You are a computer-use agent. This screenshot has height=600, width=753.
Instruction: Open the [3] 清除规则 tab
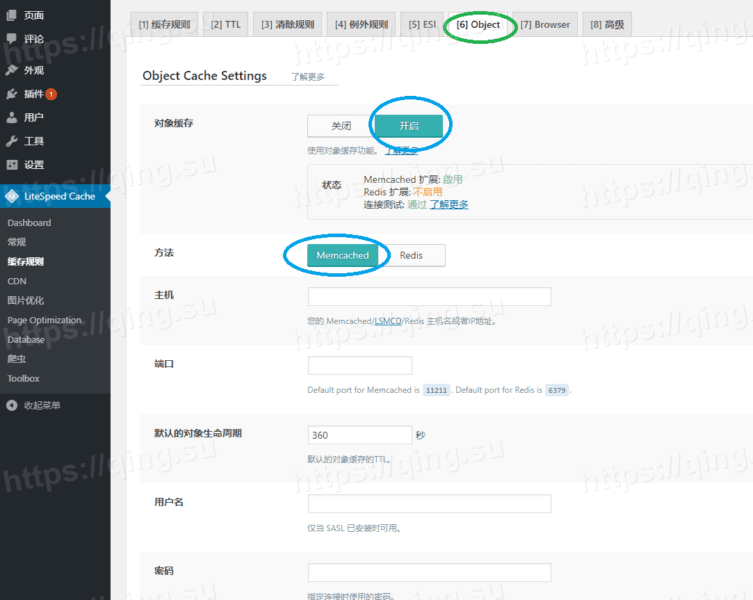pos(288,24)
